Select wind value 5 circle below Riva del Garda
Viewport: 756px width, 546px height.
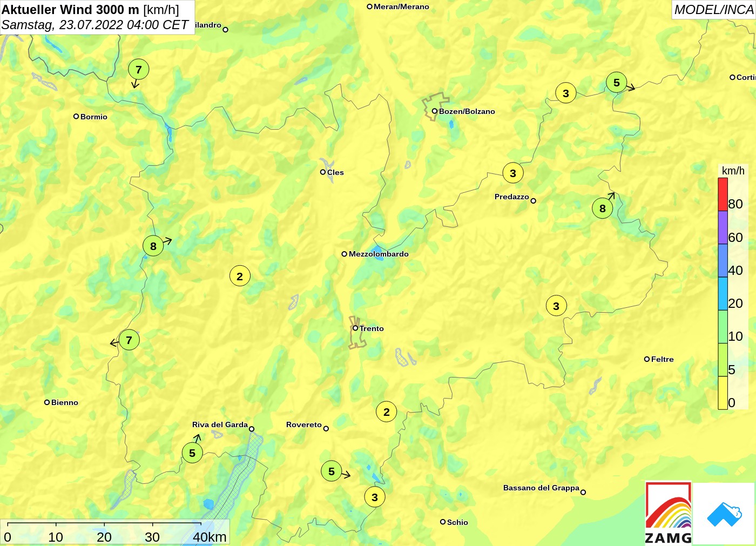pyautogui.click(x=192, y=453)
